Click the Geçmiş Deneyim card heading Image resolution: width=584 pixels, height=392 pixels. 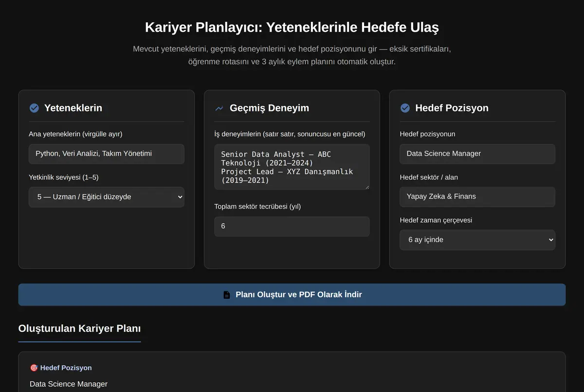pyautogui.click(x=269, y=108)
